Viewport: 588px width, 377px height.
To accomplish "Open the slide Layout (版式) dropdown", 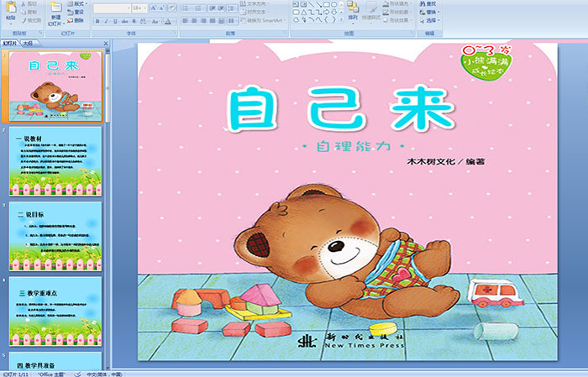I will (x=77, y=3).
